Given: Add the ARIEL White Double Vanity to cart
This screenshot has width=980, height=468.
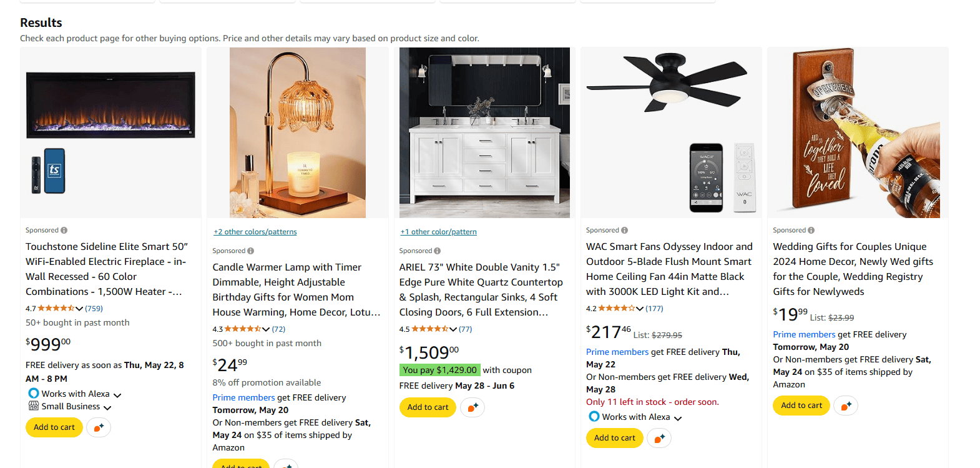Looking at the screenshot, I should click(428, 407).
